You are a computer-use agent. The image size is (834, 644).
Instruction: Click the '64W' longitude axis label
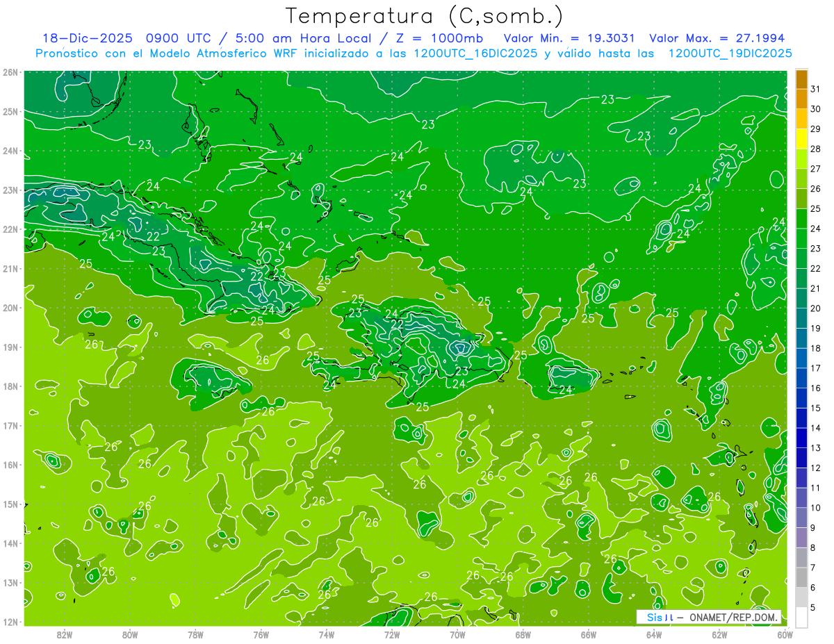(x=654, y=634)
